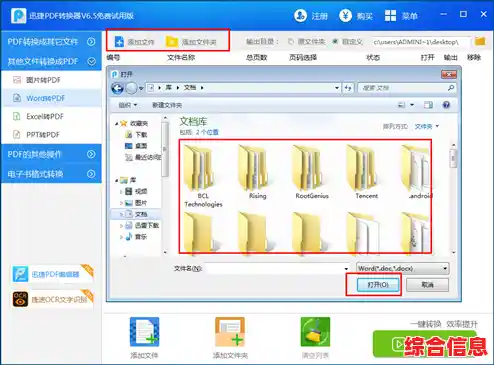This screenshot has height=365, width=494.
Task: Click the 注册 register user icon
Action: 300,15
